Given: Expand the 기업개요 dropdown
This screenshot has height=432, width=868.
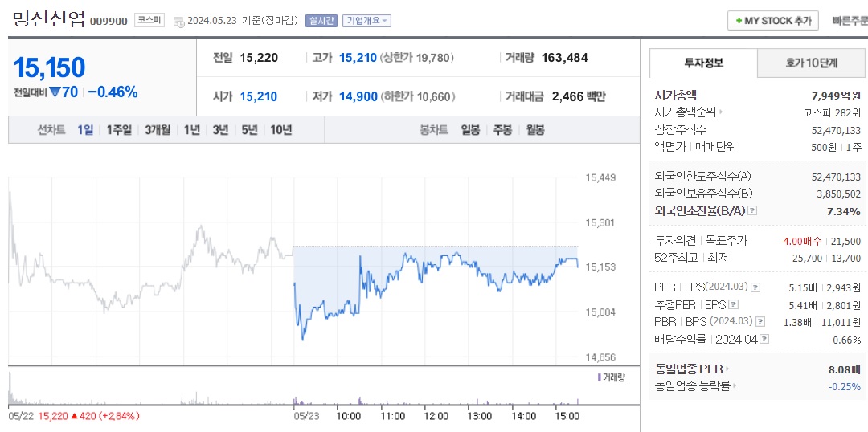Looking at the screenshot, I should click(367, 21).
